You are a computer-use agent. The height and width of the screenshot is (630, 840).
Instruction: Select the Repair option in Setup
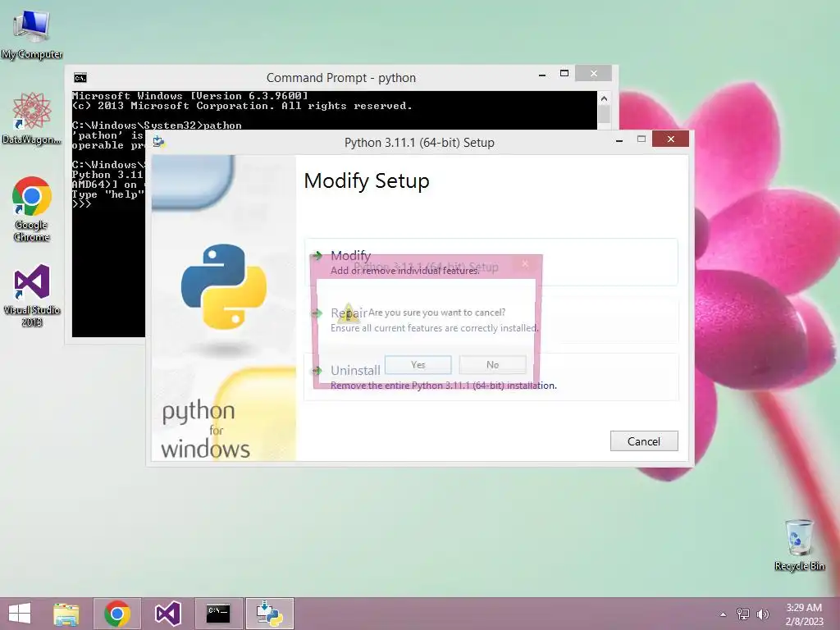point(491,320)
